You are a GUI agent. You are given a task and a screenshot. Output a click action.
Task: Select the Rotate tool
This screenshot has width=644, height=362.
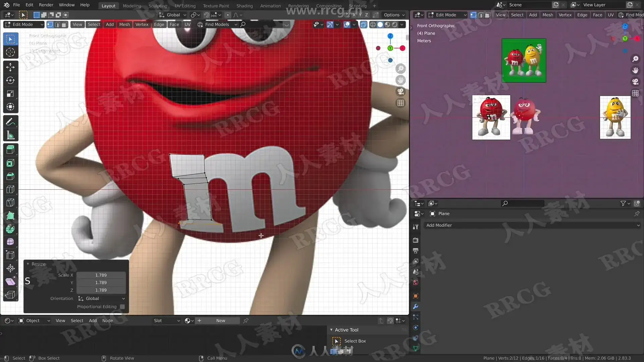coord(10,80)
